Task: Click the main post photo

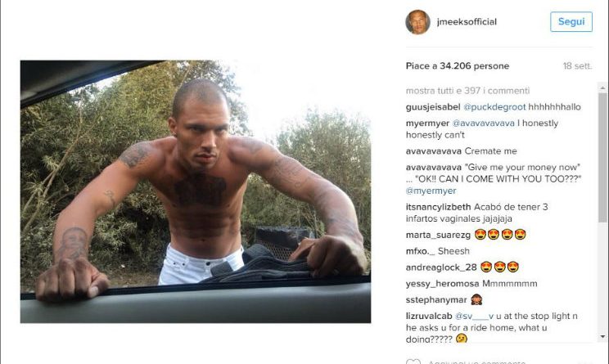Action: point(196,191)
